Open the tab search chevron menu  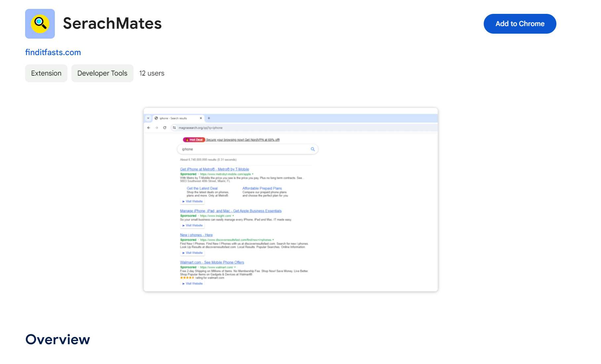tap(148, 118)
